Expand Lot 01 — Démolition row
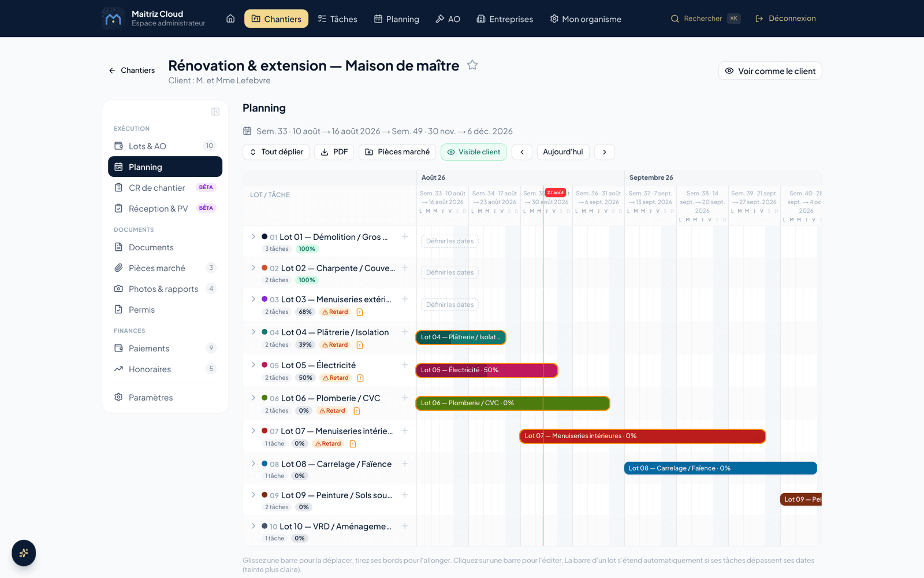 pos(253,236)
